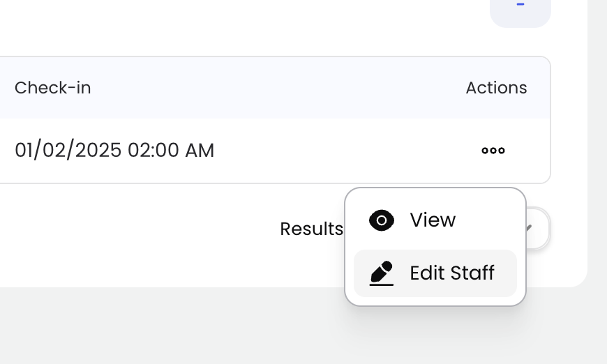Click the gray margin right of the card
607x364 pixels.
597,139
